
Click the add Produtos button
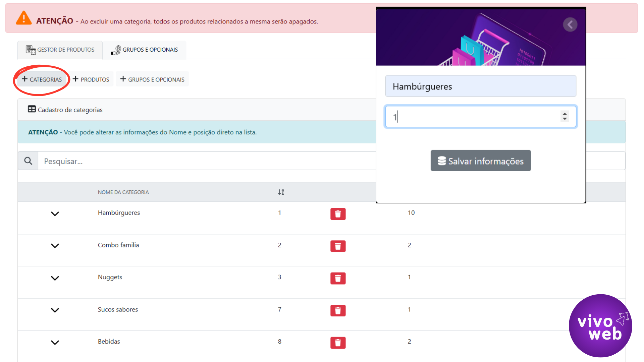point(91,79)
